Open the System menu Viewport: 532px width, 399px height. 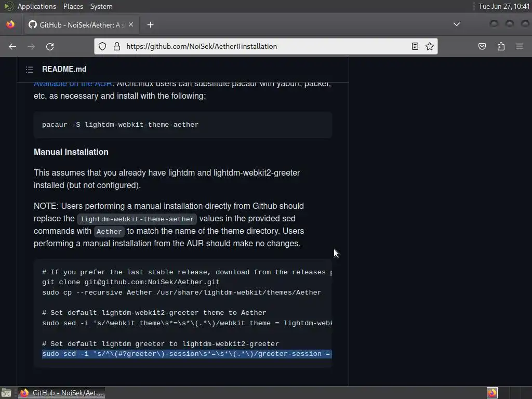[101, 6]
